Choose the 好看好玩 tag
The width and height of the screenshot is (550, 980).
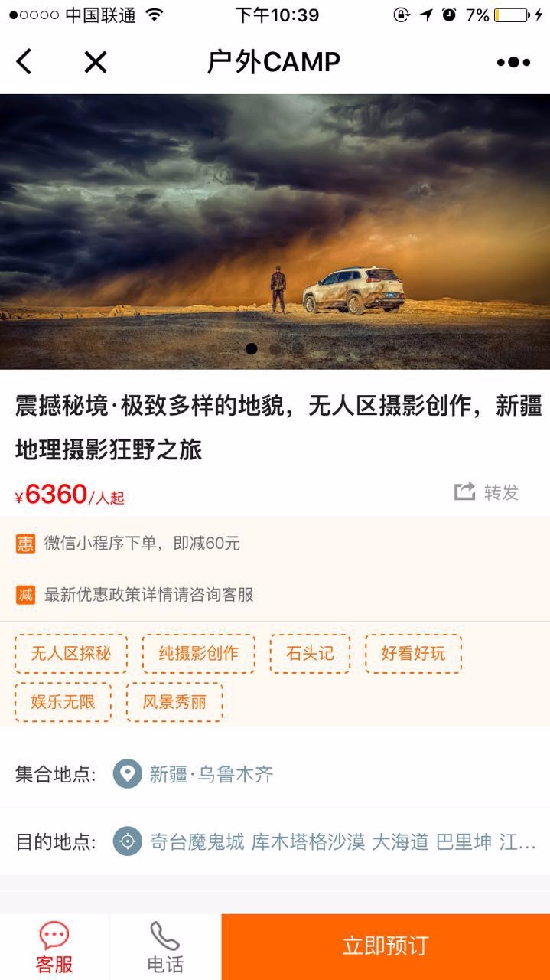pyautogui.click(x=413, y=653)
